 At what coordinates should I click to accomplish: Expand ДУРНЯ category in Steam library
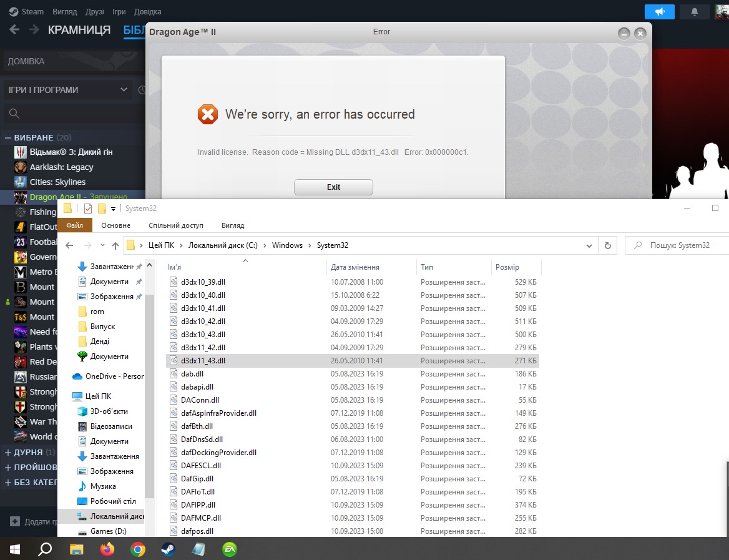8,452
